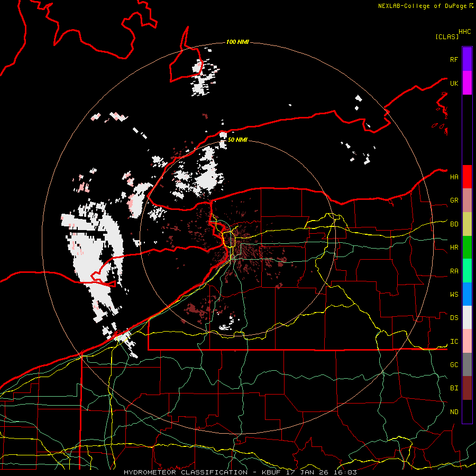The width and height of the screenshot is (476, 476).
Task: Click the 'DS' legend label
Action: pyautogui.click(x=454, y=318)
